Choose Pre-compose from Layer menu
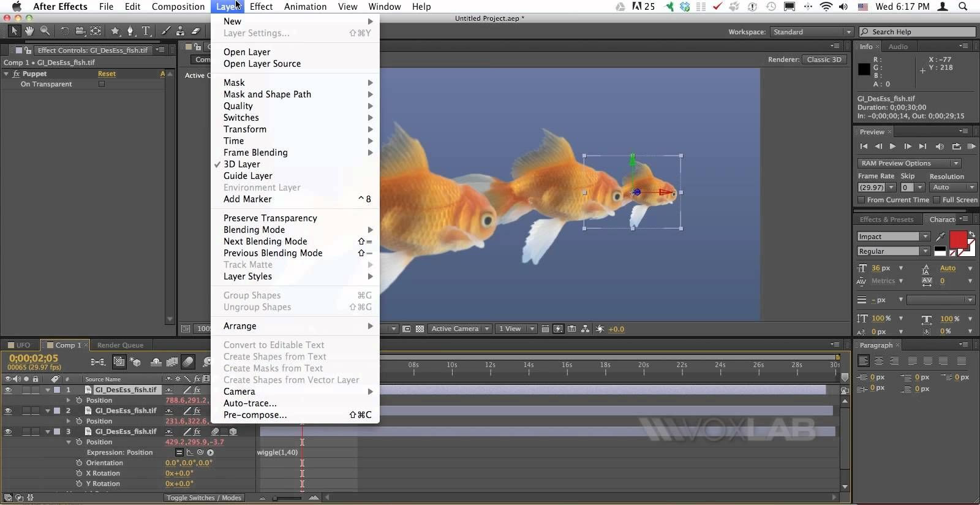980x505 pixels. pos(295,415)
